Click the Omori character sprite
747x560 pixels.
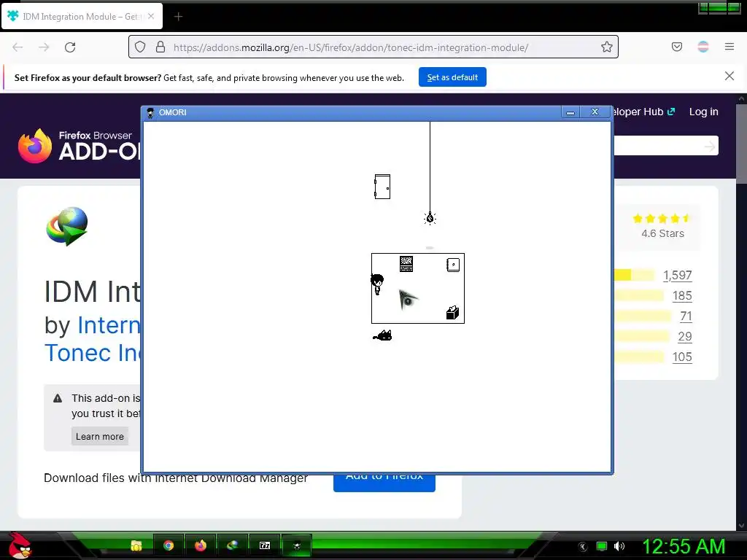(377, 284)
